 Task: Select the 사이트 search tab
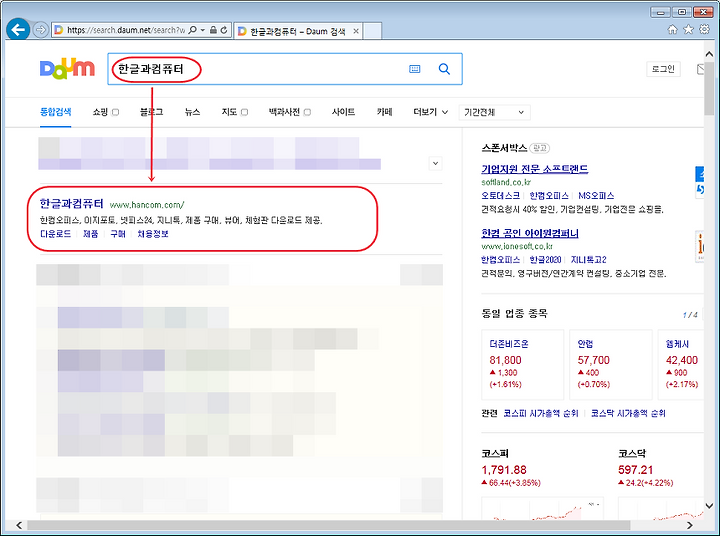[343, 112]
